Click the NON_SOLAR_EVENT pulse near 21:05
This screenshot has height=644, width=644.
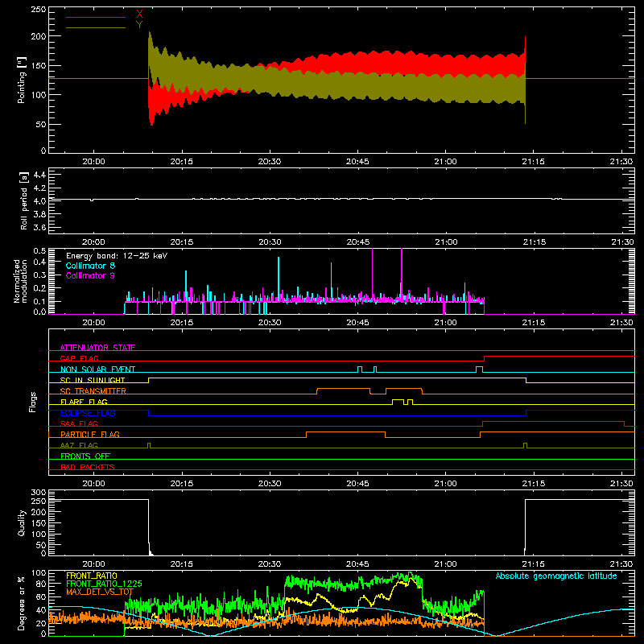[x=479, y=369]
